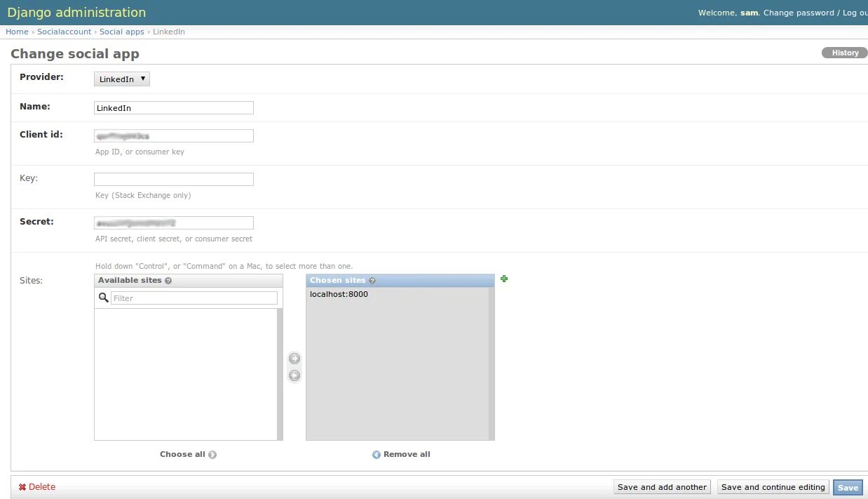This screenshot has height=499, width=868.
Task: Click Django administration header title
Action: (x=76, y=13)
